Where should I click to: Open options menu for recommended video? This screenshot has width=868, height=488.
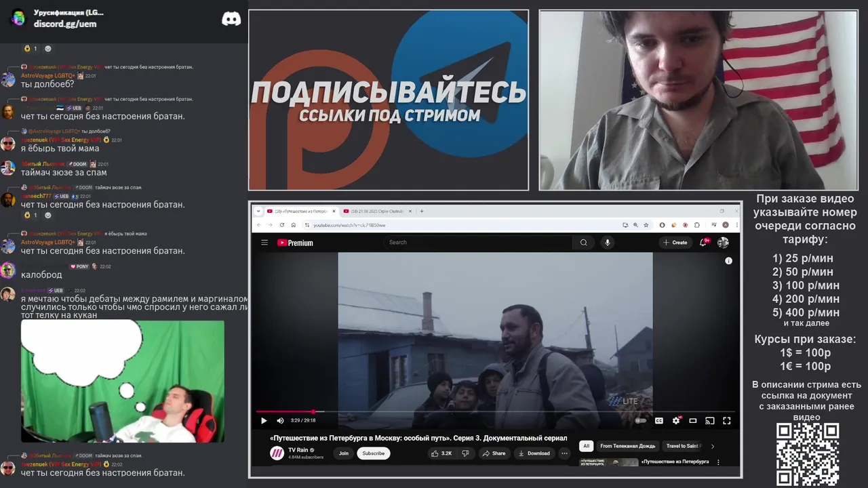point(718,462)
